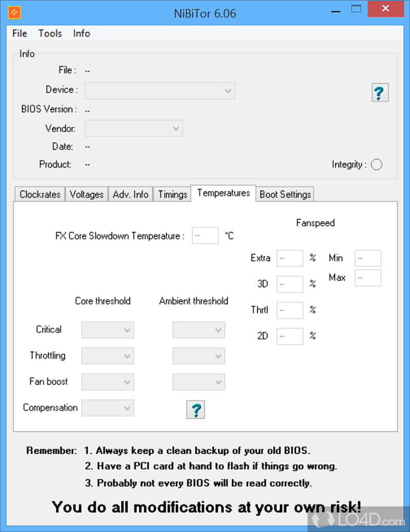Expand Critical core threshold dropdown
Image resolution: width=410 pixels, height=532 pixels.
point(108,330)
